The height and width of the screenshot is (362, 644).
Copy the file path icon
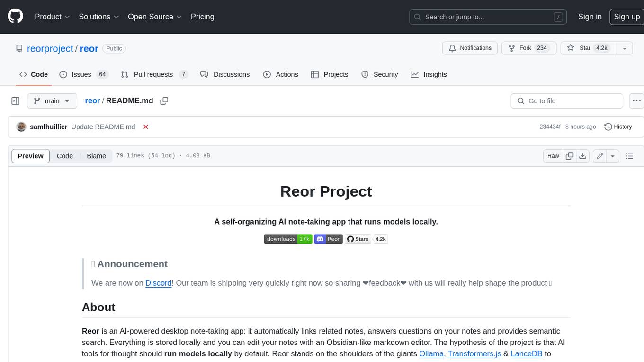[164, 101]
